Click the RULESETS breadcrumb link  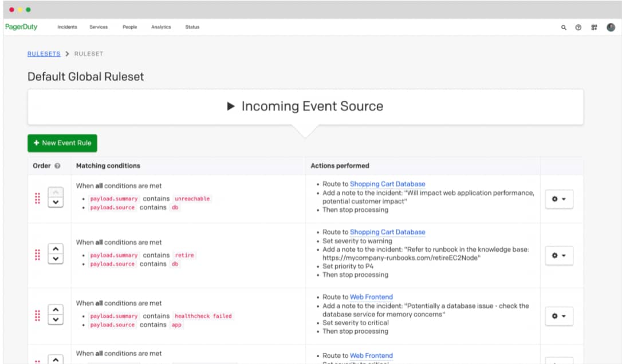tap(44, 53)
